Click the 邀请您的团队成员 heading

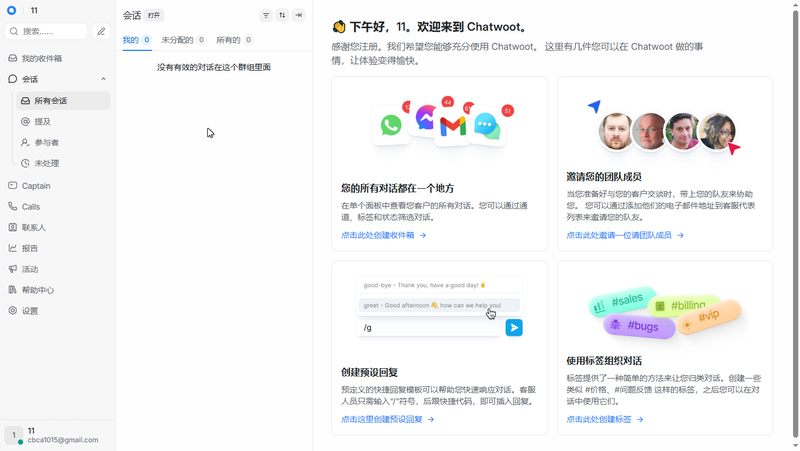[x=604, y=177]
